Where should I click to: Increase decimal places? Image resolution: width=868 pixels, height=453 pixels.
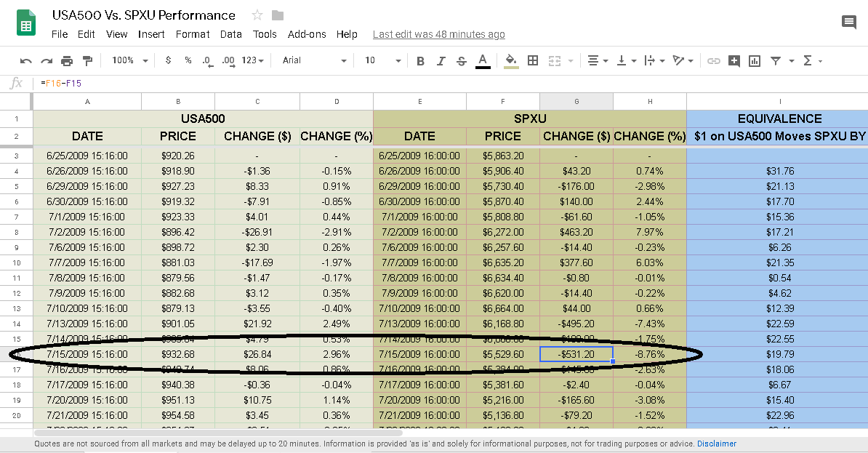pyautogui.click(x=228, y=61)
